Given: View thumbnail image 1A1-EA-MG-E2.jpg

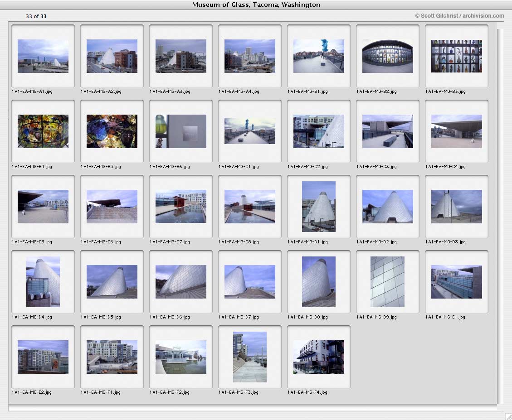Looking at the screenshot, I should pos(43,357).
